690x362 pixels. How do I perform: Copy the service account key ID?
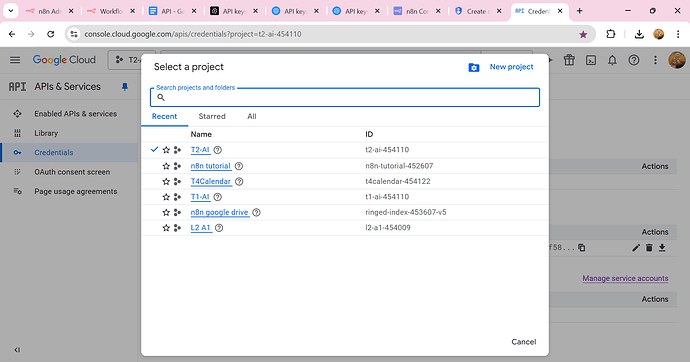point(582,248)
